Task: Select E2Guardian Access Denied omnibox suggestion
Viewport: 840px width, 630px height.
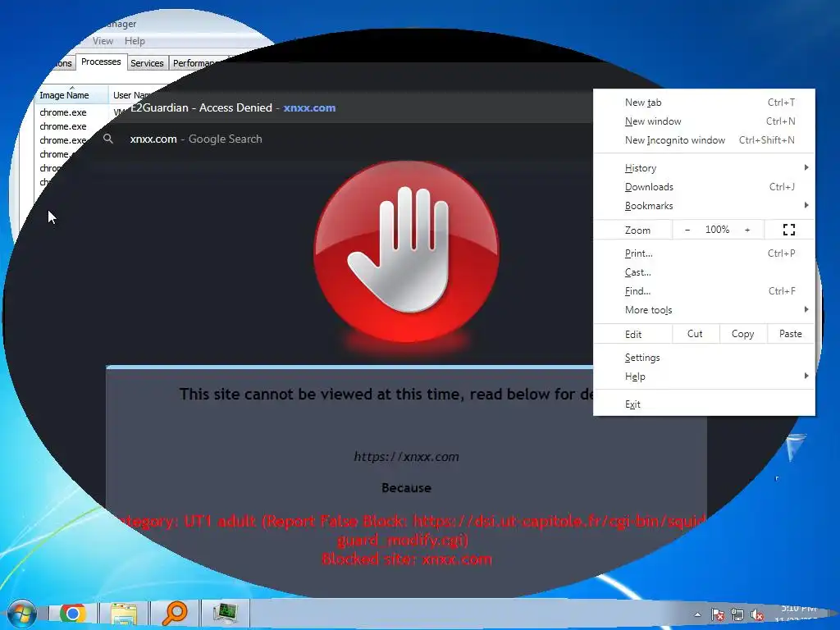Action: (343, 107)
